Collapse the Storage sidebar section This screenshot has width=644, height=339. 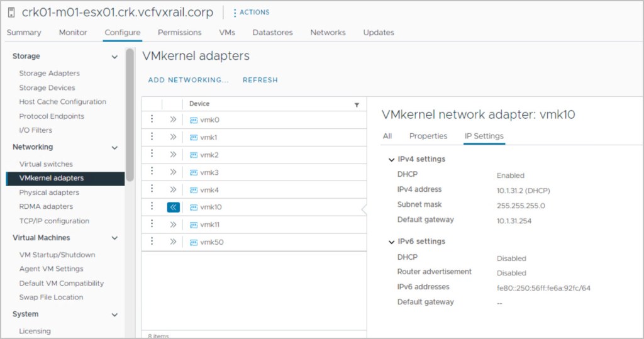[x=114, y=57]
